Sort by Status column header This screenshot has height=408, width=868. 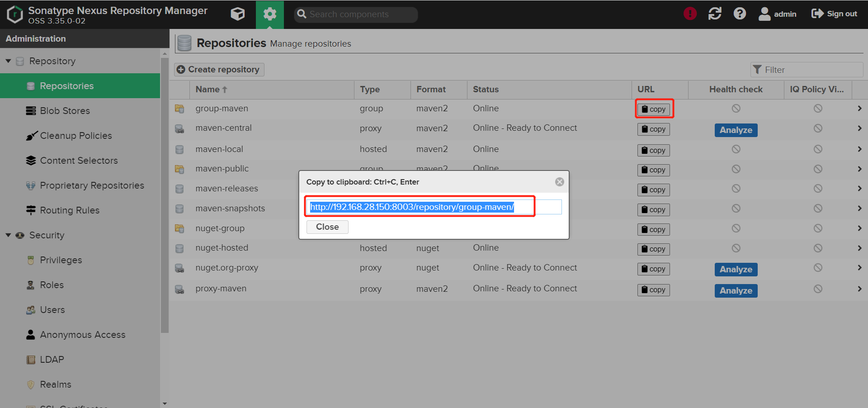(549, 90)
